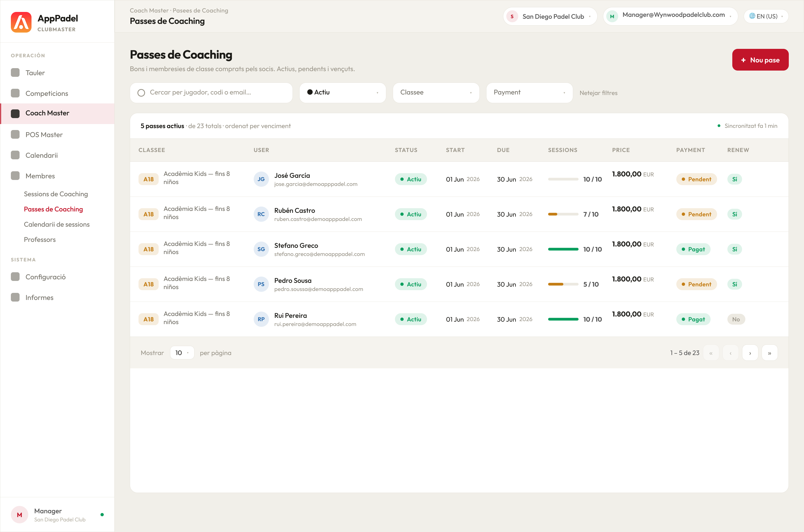Image resolution: width=804 pixels, height=532 pixels.
Task: Click Rubén Castro's sessions progress bar
Action: click(563, 214)
